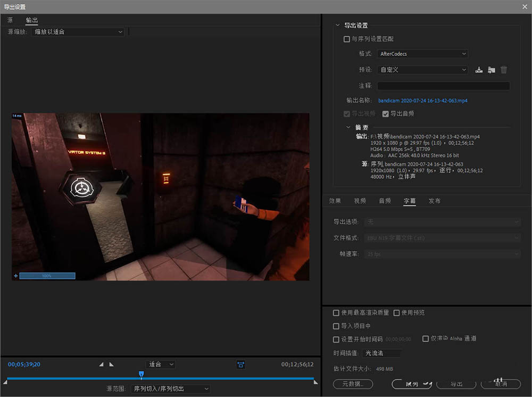
Task: Switch to the Source (源) tab
Action: pyautogui.click(x=10, y=20)
